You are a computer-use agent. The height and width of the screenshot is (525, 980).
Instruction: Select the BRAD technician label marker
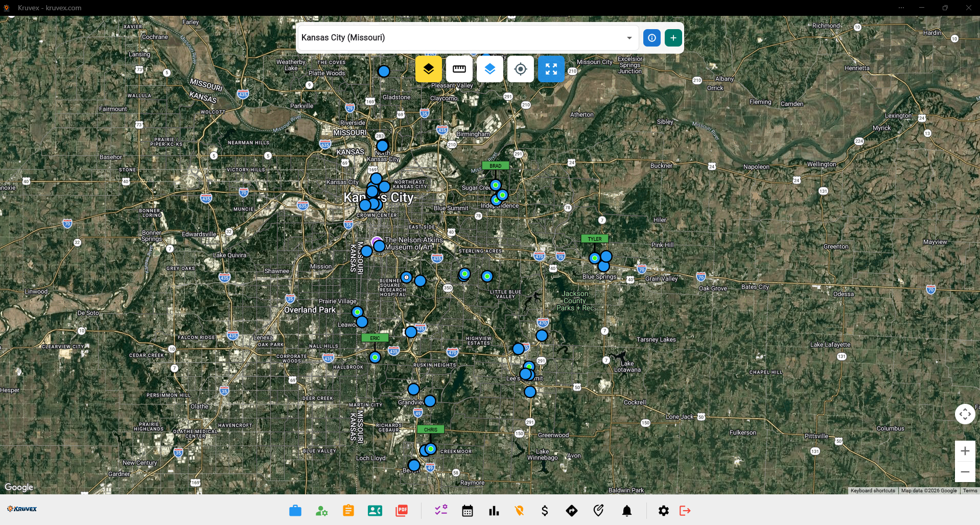click(x=496, y=166)
